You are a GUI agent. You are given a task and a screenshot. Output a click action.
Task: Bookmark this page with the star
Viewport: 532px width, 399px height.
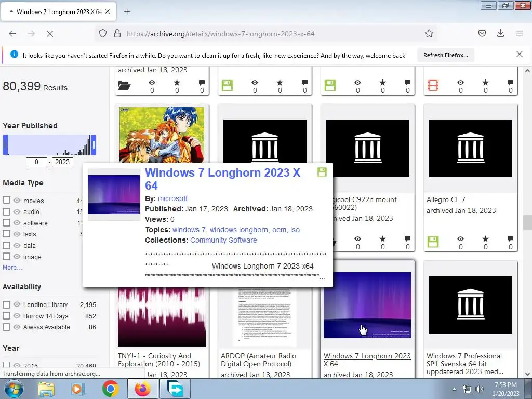pos(429,33)
